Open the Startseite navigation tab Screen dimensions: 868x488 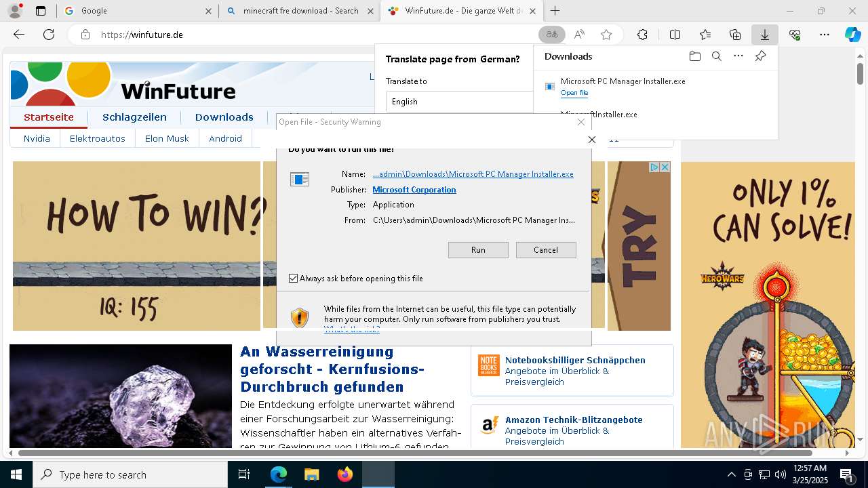click(x=49, y=117)
